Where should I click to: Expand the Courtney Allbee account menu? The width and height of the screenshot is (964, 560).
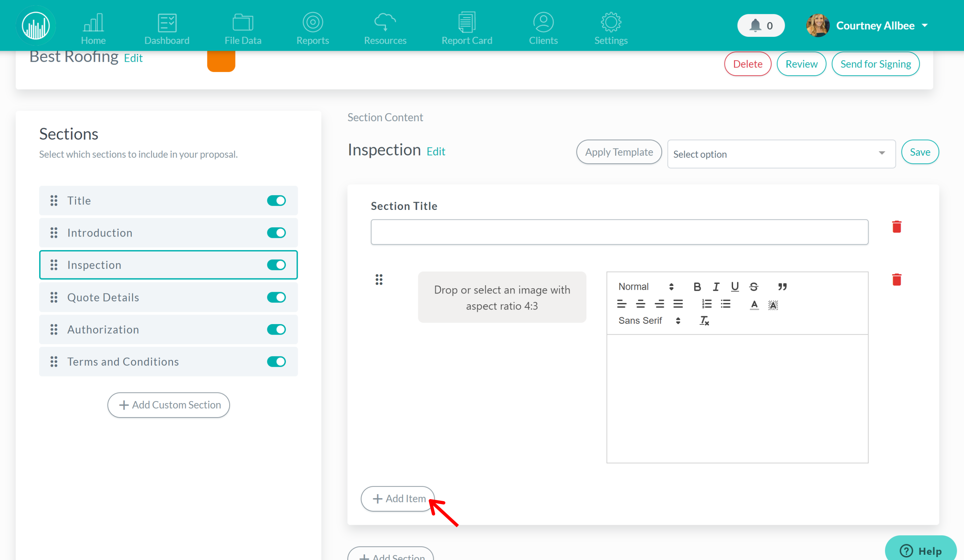coord(924,26)
